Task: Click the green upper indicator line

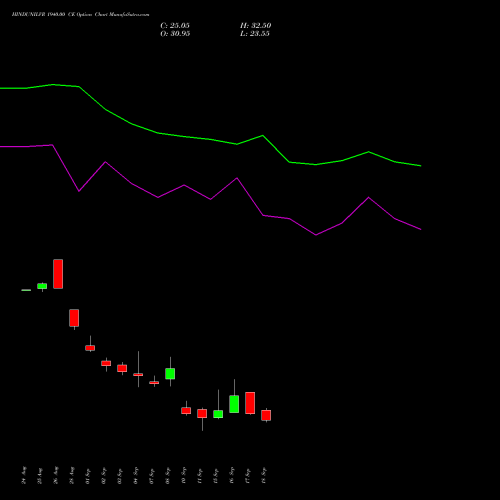Action: point(210,139)
